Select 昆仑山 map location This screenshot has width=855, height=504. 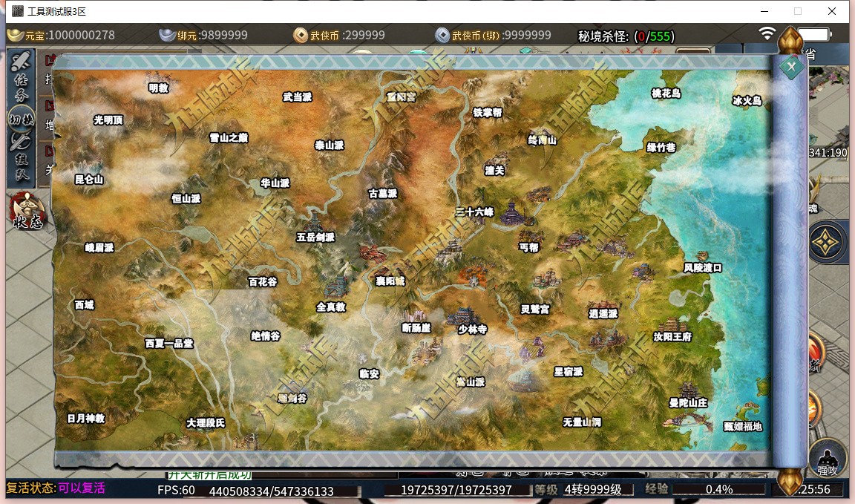pos(89,180)
